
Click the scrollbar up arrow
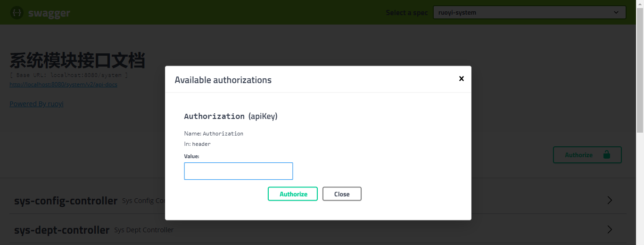coord(640,3)
